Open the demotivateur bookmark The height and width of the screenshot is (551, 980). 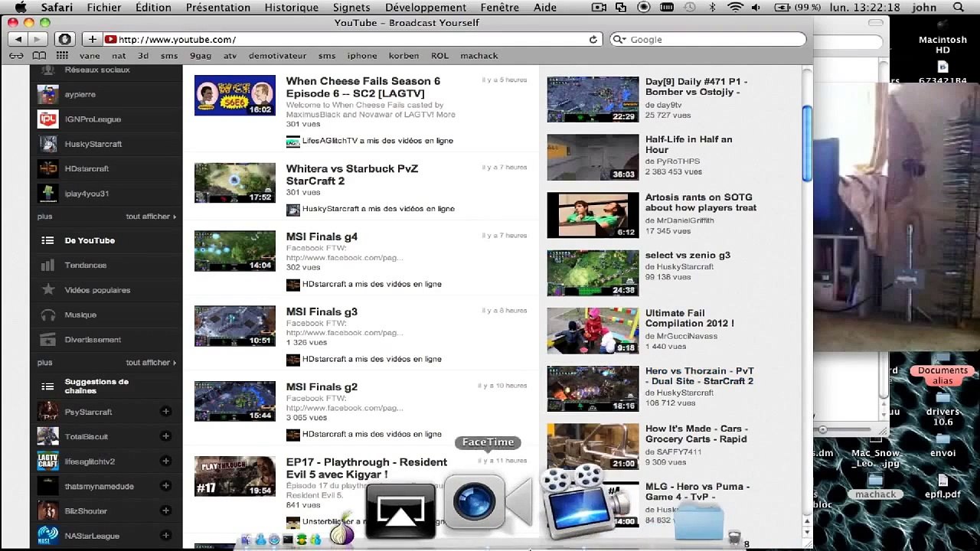coord(277,56)
